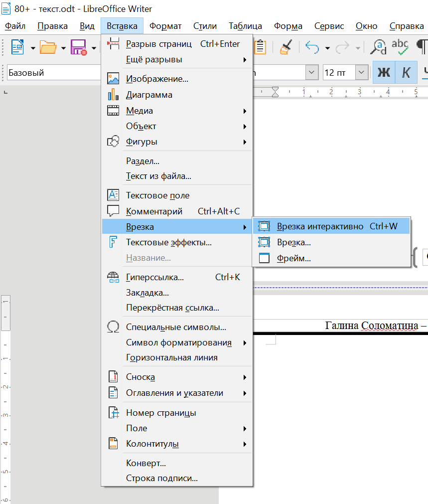Open the font name dropdown arrow
The image size is (428, 504).
[311, 72]
